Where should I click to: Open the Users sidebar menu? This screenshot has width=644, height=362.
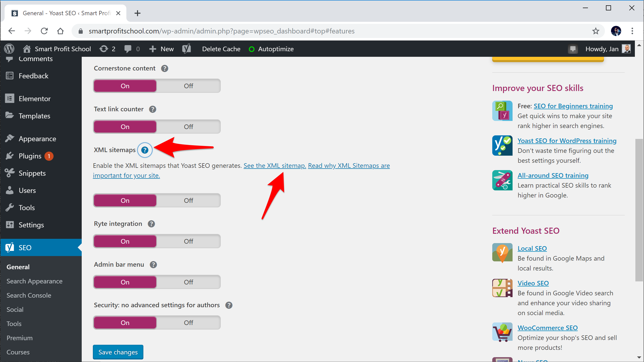pyautogui.click(x=41, y=190)
